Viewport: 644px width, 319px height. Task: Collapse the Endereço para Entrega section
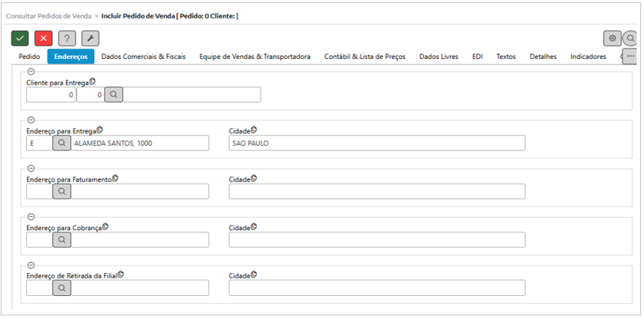pos(31,120)
